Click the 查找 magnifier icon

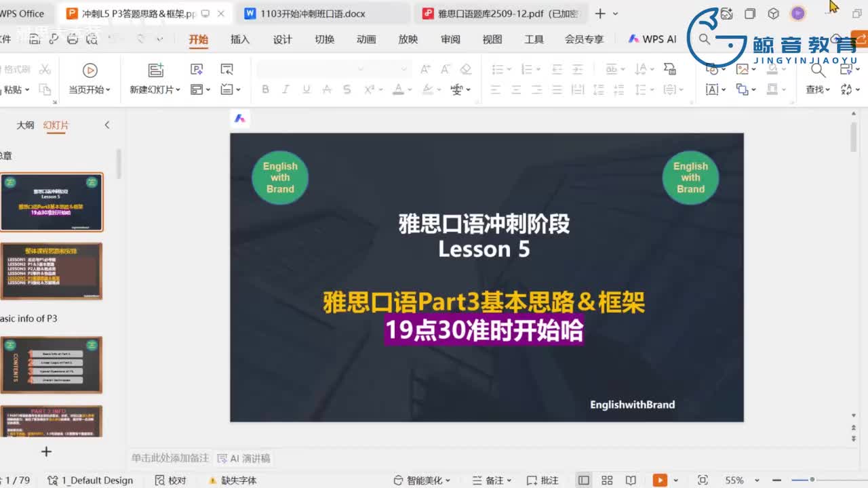coord(818,70)
